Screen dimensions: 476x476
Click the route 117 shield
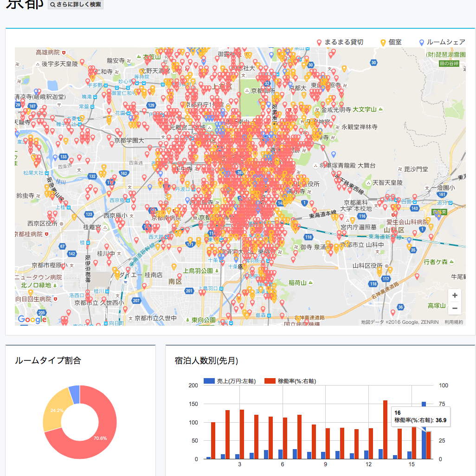point(386,278)
